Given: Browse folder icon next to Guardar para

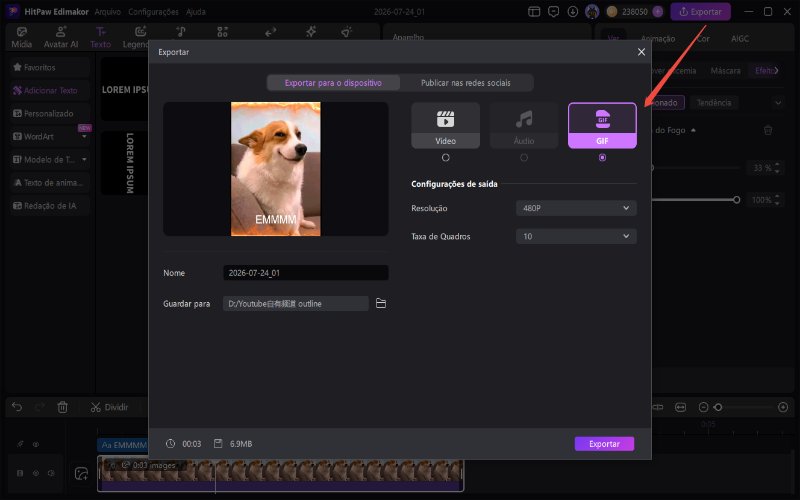Looking at the screenshot, I should [381, 303].
